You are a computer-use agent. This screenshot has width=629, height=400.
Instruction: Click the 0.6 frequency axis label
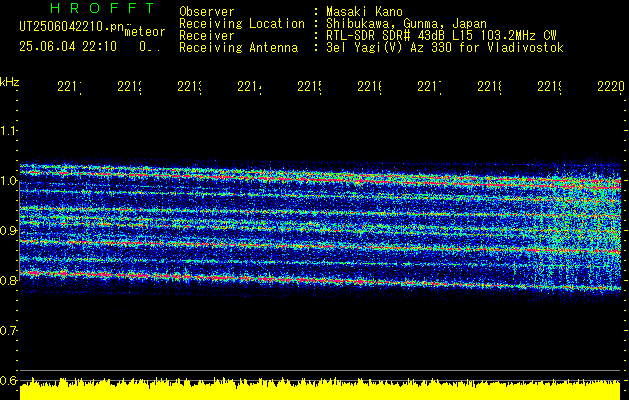(x=8, y=380)
